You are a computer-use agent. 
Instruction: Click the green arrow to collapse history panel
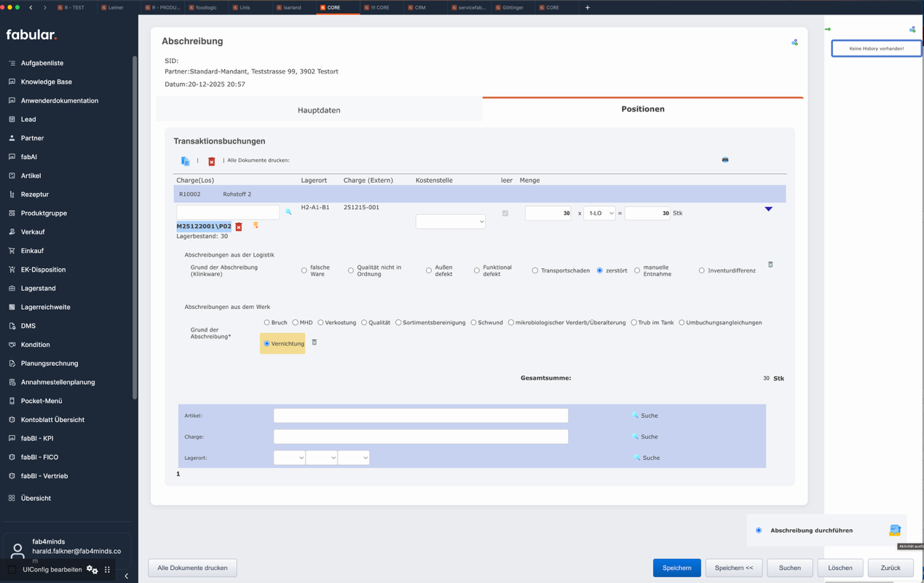827,29
